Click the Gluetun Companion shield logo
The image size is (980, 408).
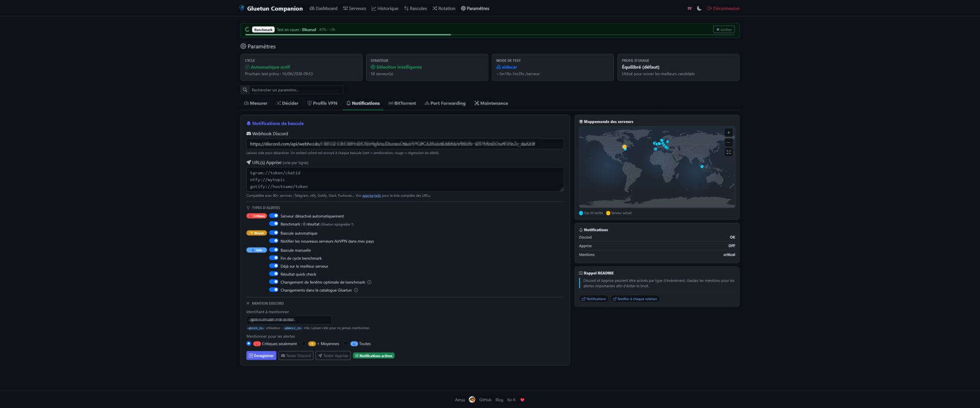tap(242, 8)
